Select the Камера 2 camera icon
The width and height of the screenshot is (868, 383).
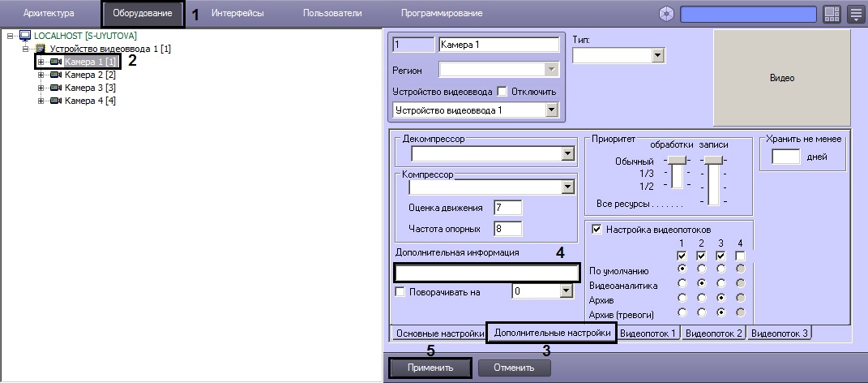[56, 75]
